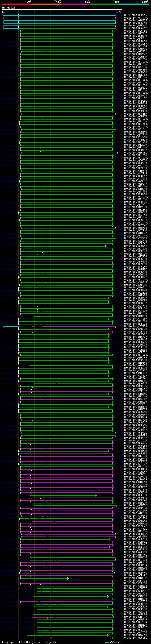The height and width of the screenshot is (644, 151).
Task: Click the cyan alignment bar for UniRef100_Q9C9M5
Action: [x=59, y=16]
